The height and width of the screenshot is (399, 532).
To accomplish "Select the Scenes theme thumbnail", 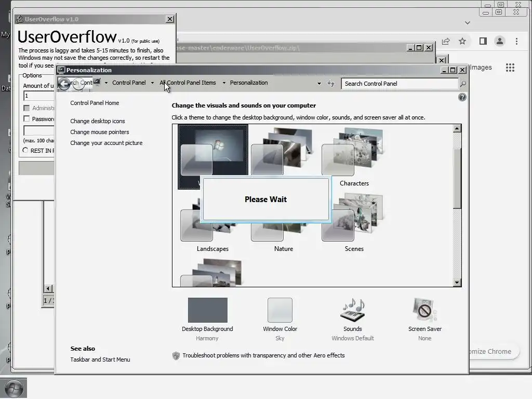I will click(353, 217).
